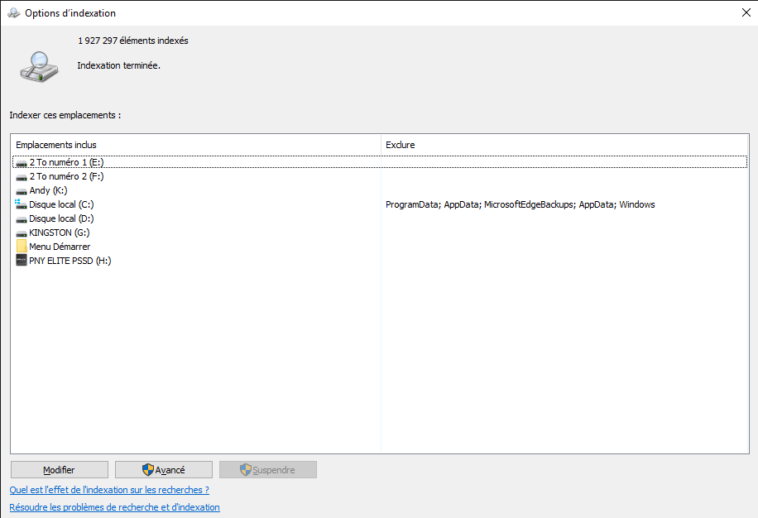Click the Emplacements inclus column header

click(x=196, y=144)
